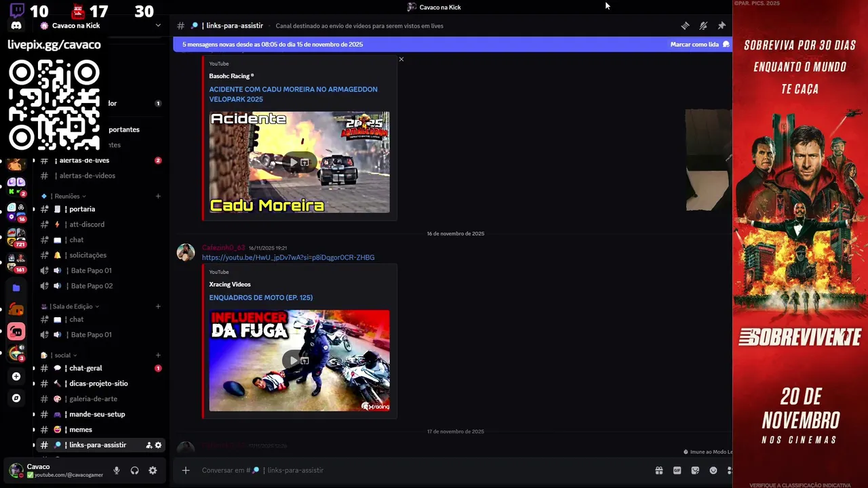Open mande-seu-setup channel

coord(99,414)
